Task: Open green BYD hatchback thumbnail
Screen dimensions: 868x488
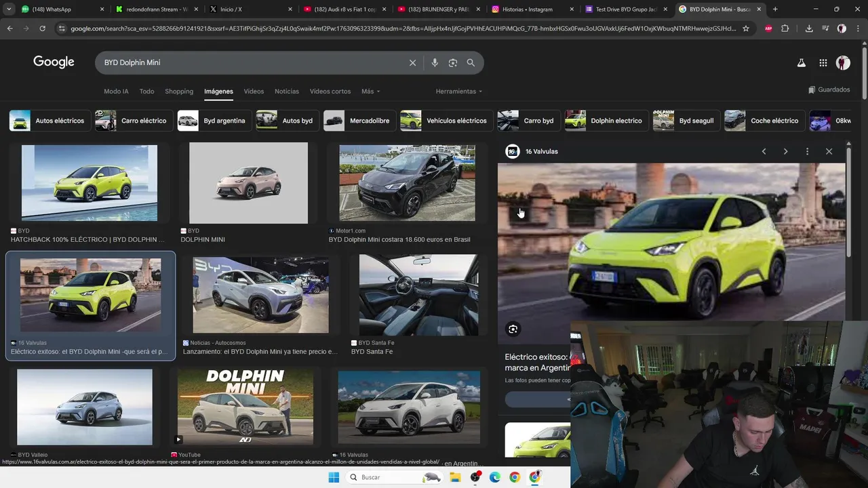Action: 90,183
